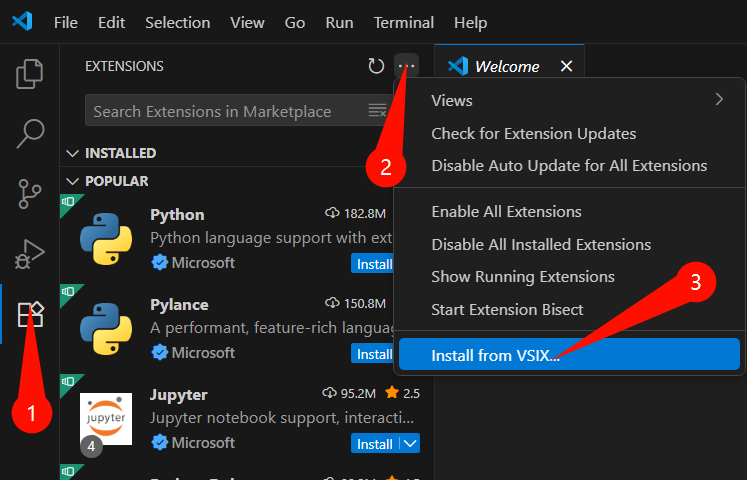The height and width of the screenshot is (480, 747).
Task: Open the Run menu
Action: tap(339, 22)
